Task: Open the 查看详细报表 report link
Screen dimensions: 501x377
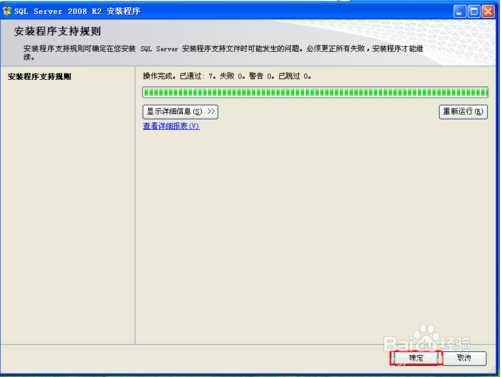Action: (x=171, y=126)
